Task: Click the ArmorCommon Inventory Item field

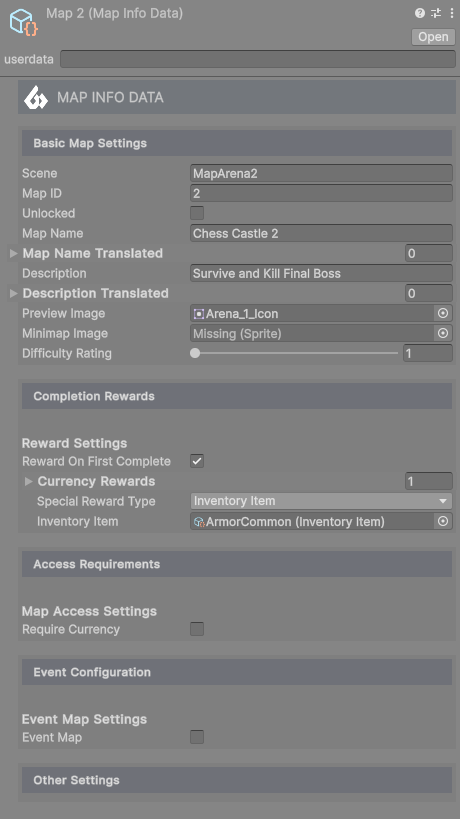Action: (x=313, y=521)
